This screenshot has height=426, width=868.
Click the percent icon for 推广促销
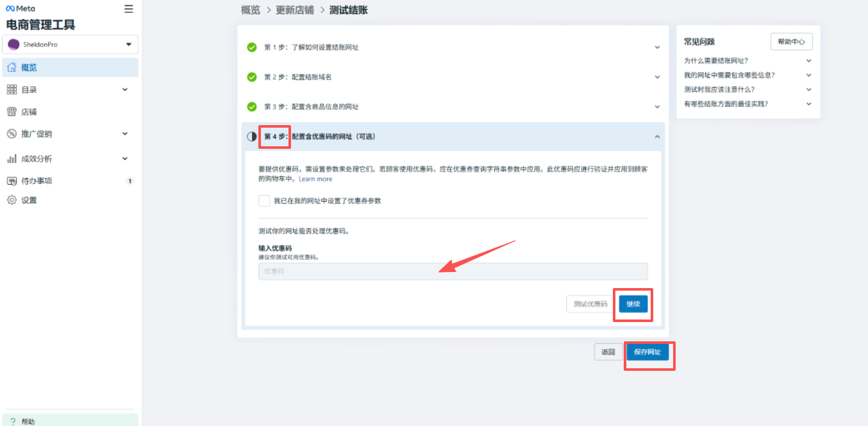12,134
